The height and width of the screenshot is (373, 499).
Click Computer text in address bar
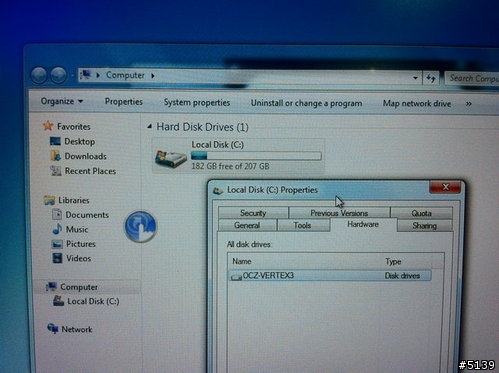coord(125,75)
